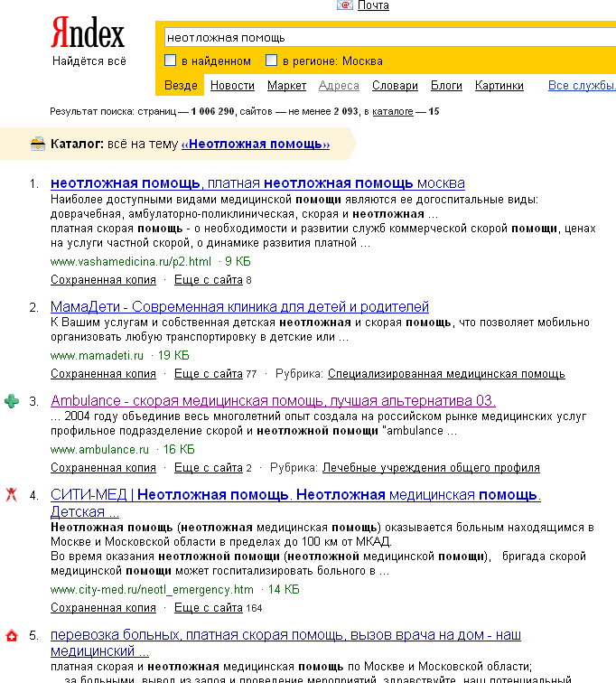This screenshot has height=683, width=616.
Task: Show more from ambulance.ru site
Action: click(208, 467)
